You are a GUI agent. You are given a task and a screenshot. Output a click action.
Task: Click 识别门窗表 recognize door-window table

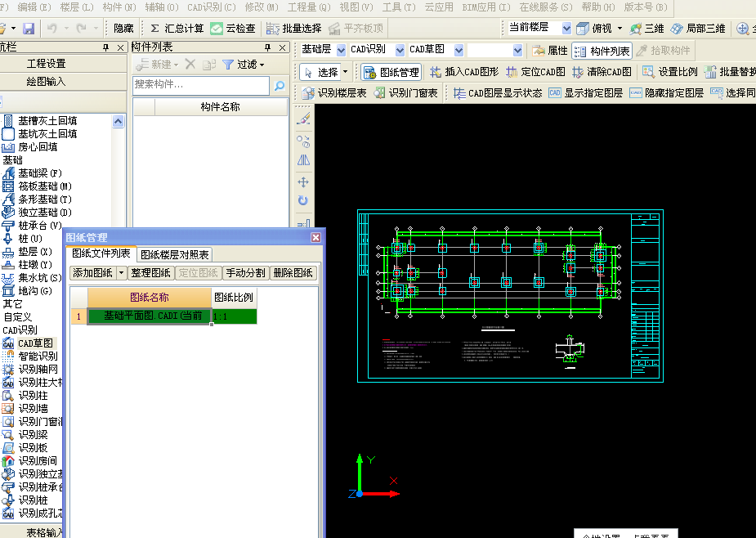pyautogui.click(x=406, y=93)
